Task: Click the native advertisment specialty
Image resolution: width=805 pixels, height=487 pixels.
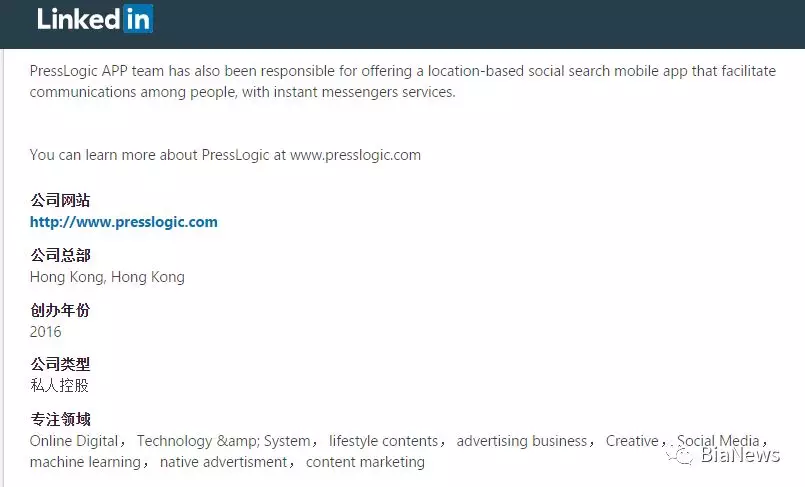Action: click(223, 462)
